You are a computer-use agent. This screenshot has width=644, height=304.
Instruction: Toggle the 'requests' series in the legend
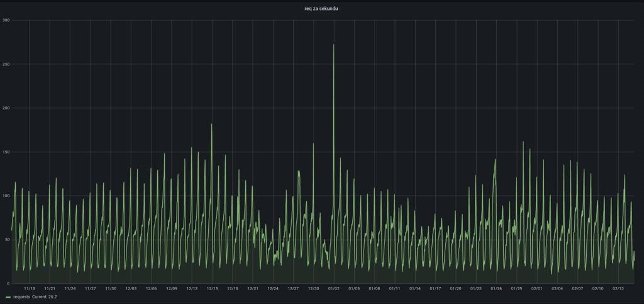click(22, 296)
